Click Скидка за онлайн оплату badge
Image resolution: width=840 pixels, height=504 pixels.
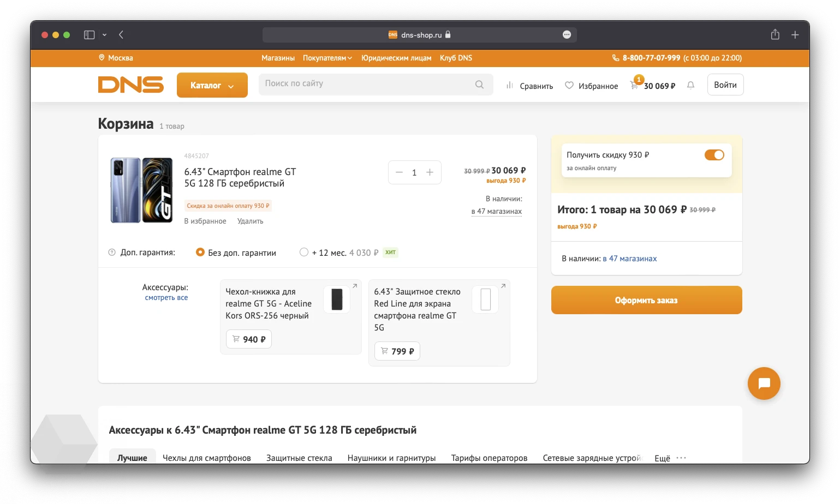coord(228,206)
